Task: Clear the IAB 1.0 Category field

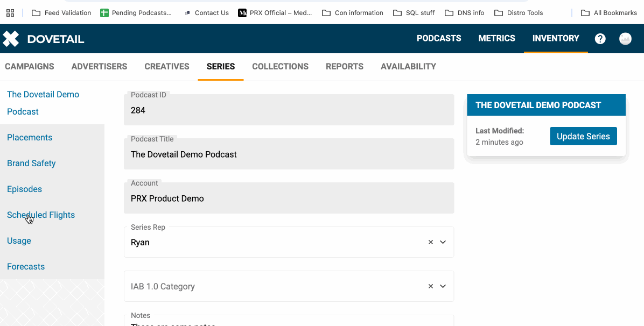Action: (430, 286)
